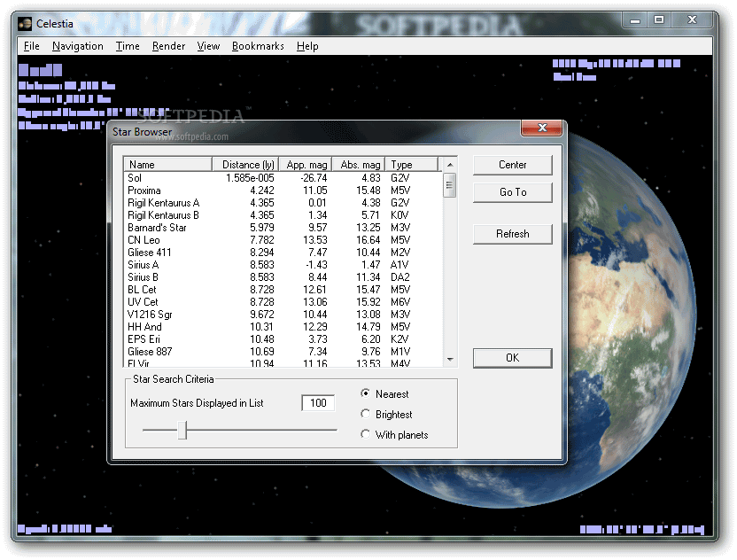Image resolution: width=737 pixels, height=560 pixels.
Task: Click the -26.74 apparent magnitude value
Action: 314,178
